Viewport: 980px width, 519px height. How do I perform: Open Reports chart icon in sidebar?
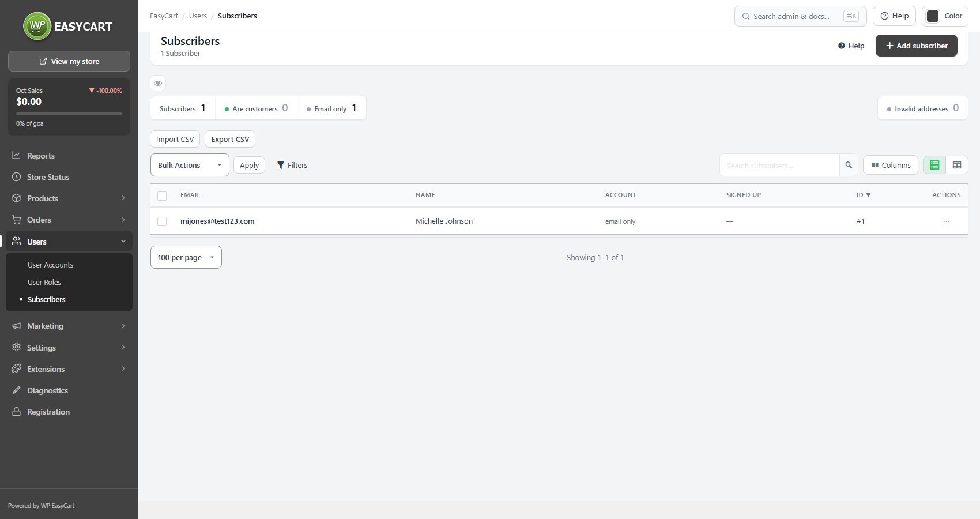[16, 155]
